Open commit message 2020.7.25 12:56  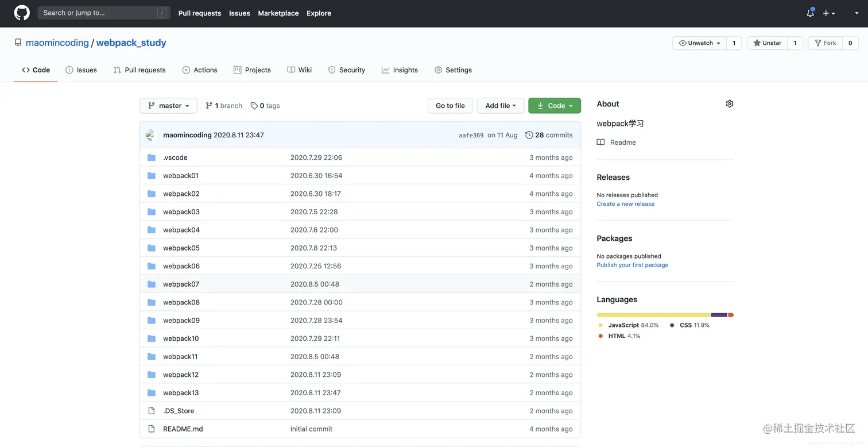pyautogui.click(x=316, y=266)
